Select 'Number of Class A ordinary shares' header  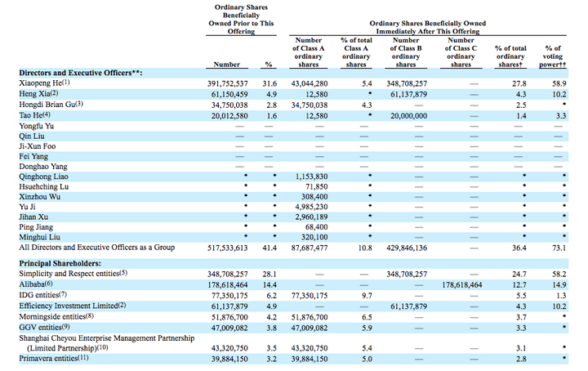(x=308, y=52)
